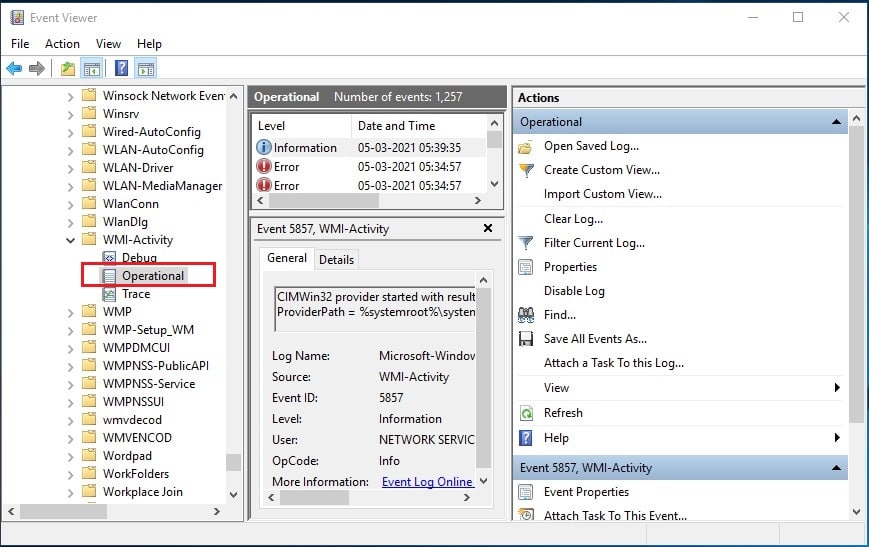Viewport: 869px width, 547px height.
Task: Click Attach a Task To this Log...
Action: (x=614, y=363)
